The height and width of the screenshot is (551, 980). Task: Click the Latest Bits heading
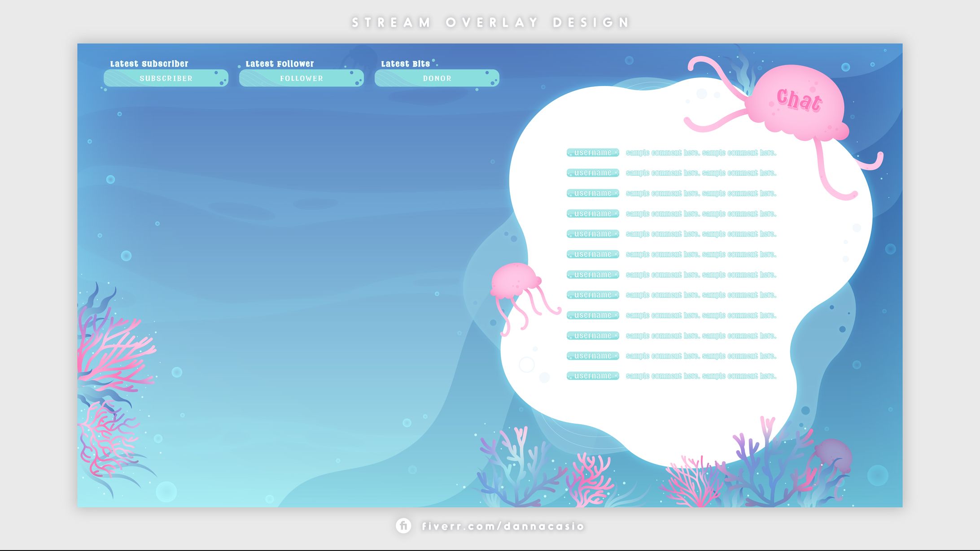point(405,63)
